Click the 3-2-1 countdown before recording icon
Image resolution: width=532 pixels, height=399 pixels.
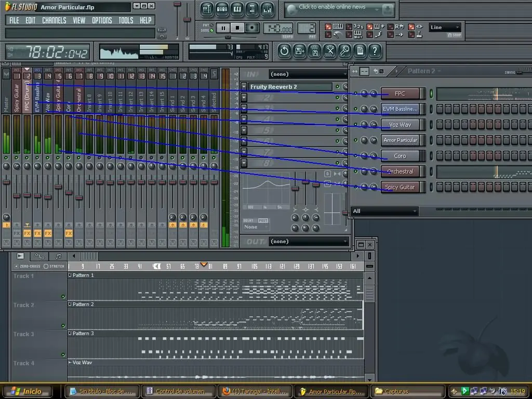358,26
